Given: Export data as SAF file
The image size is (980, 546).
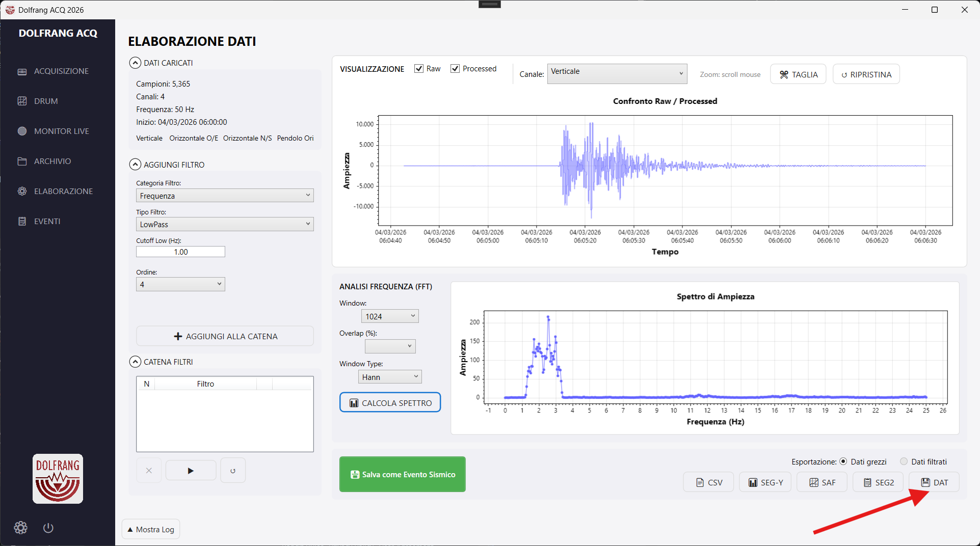Looking at the screenshot, I should pos(822,482).
